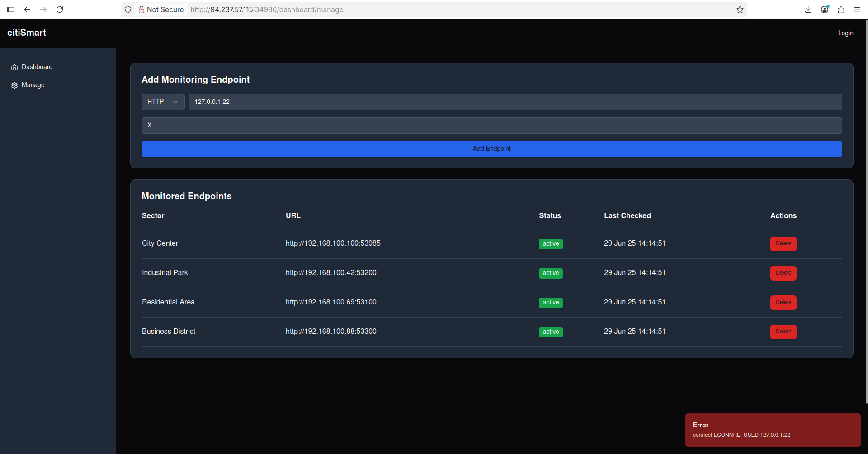The image size is (868, 454).
Task: Bookmark this page with the star icon
Action: pos(740,9)
